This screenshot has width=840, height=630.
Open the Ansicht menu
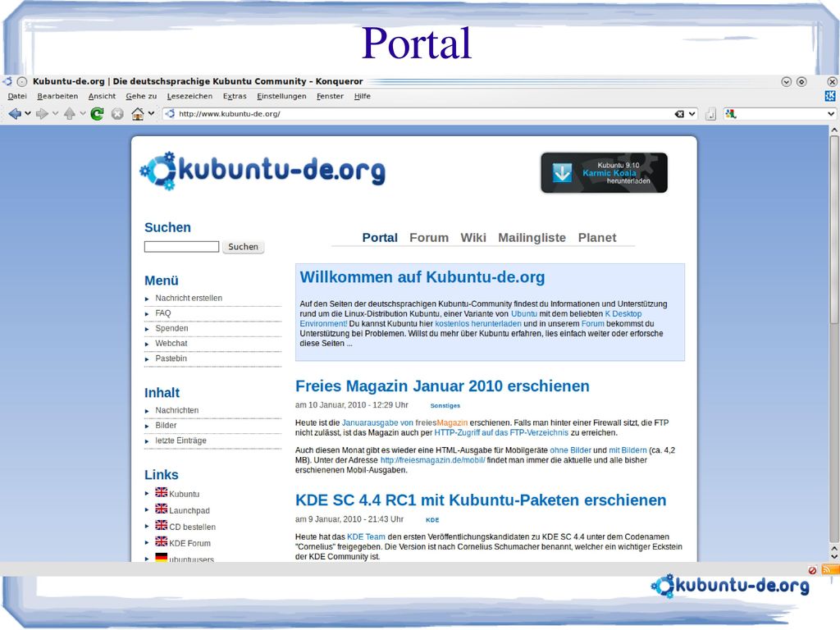point(102,97)
